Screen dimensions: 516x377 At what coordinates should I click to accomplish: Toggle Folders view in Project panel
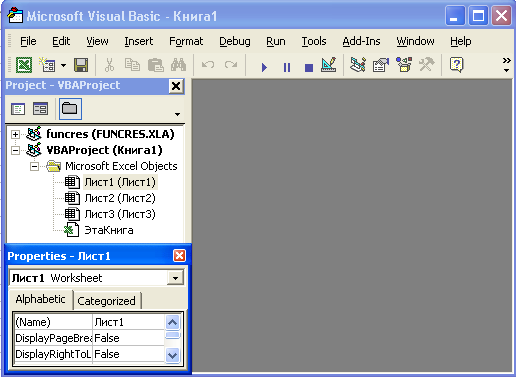[70, 109]
